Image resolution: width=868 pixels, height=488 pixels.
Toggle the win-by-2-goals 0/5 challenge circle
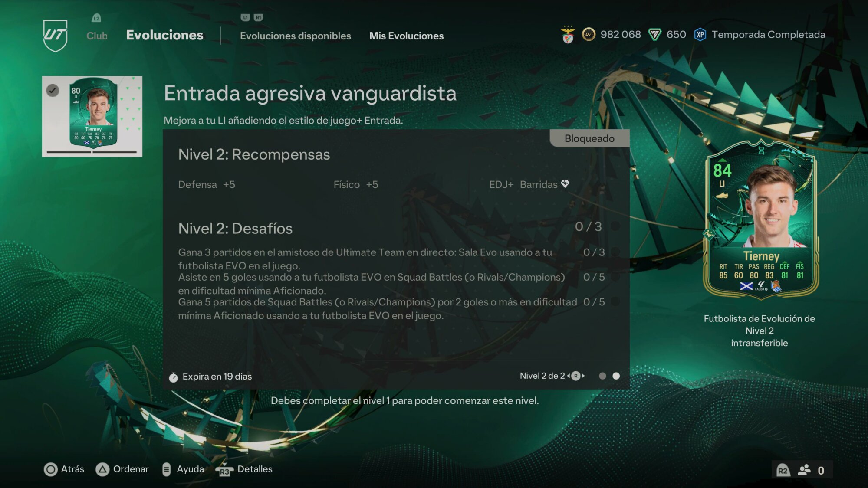[x=615, y=301]
